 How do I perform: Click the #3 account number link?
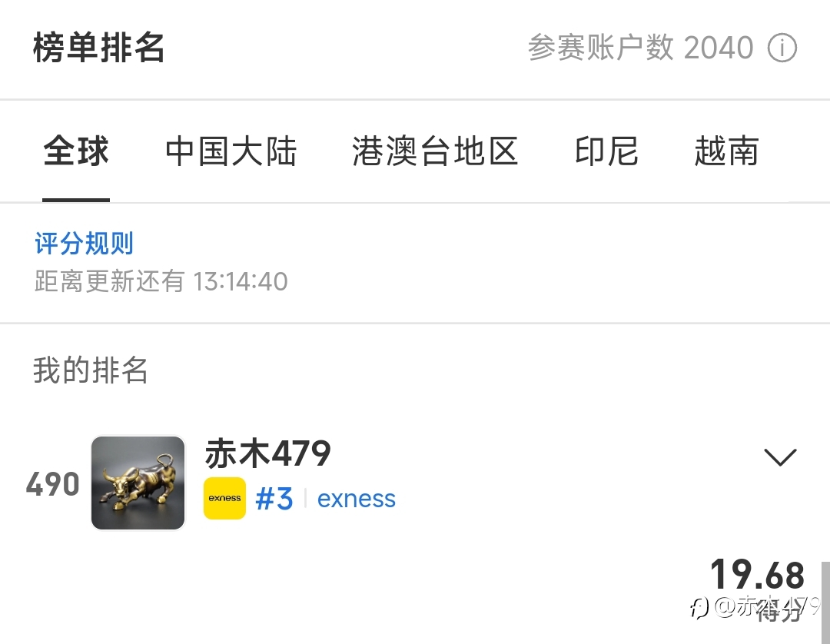pos(274,499)
